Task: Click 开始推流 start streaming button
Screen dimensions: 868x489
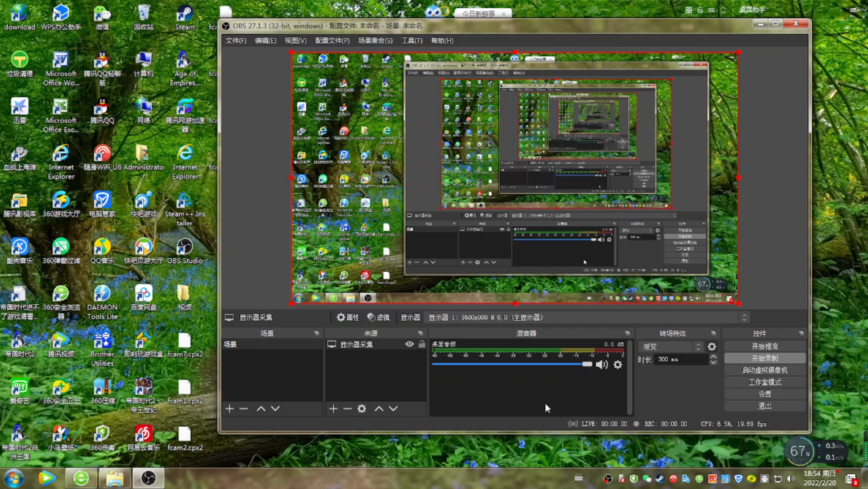Action: (765, 346)
